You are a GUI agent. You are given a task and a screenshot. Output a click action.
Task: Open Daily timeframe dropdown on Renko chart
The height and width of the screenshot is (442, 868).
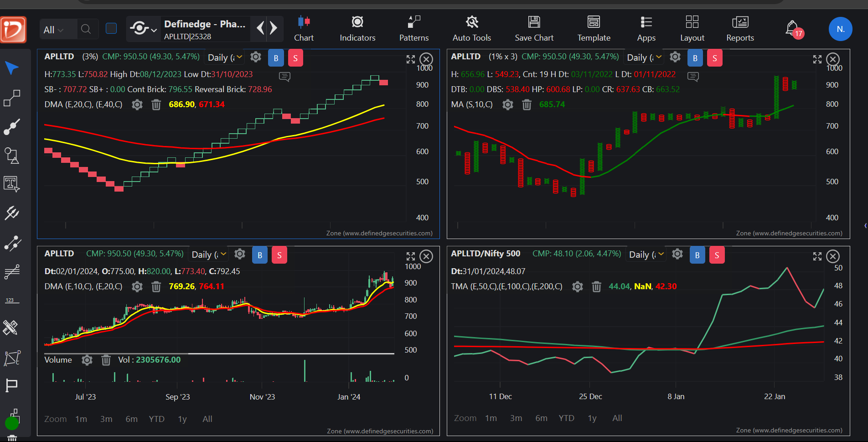[x=225, y=57]
